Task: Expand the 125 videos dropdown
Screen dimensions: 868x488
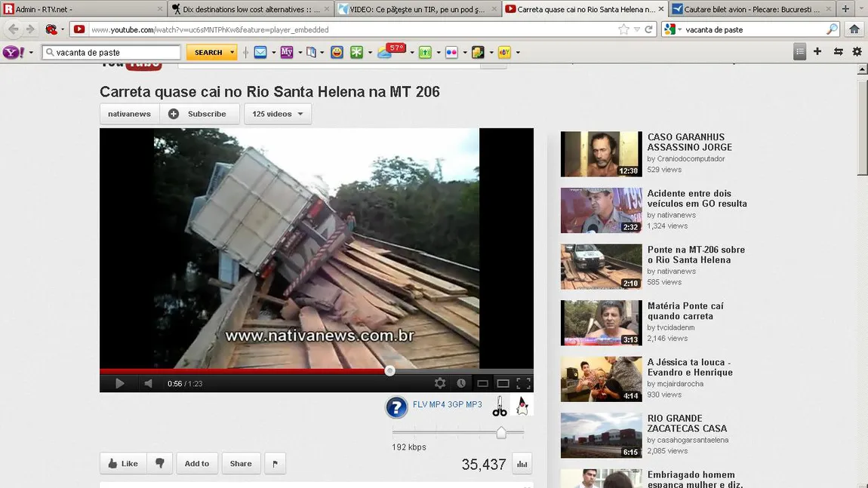Action: coord(278,114)
